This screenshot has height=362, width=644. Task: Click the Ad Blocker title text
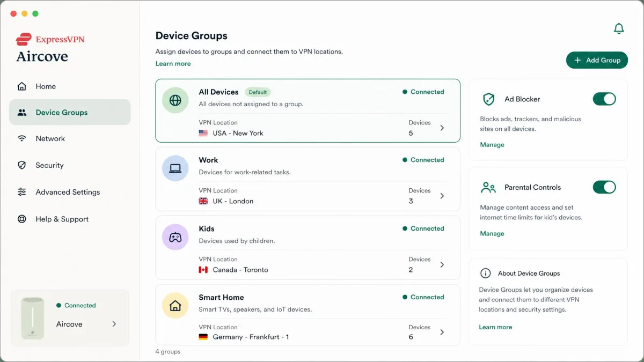click(522, 99)
